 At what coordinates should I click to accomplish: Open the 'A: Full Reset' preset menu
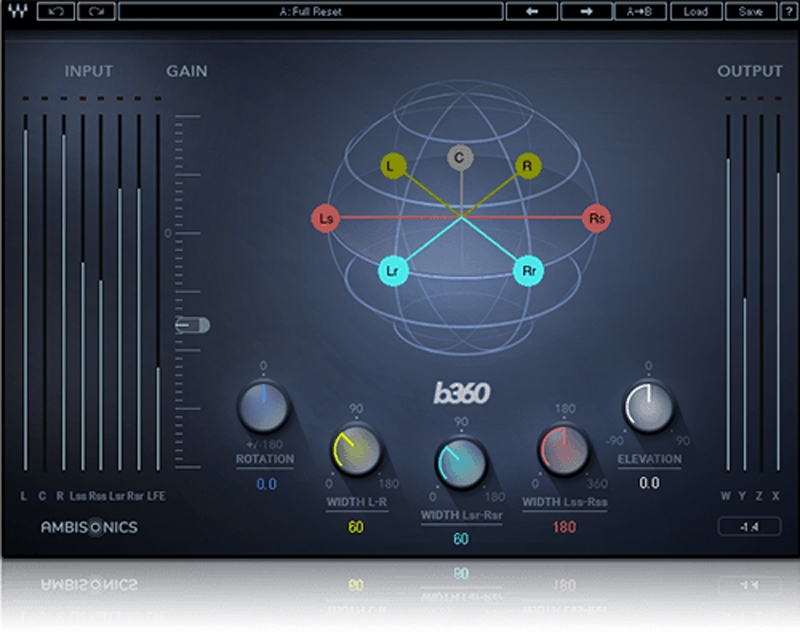pyautogui.click(x=311, y=11)
